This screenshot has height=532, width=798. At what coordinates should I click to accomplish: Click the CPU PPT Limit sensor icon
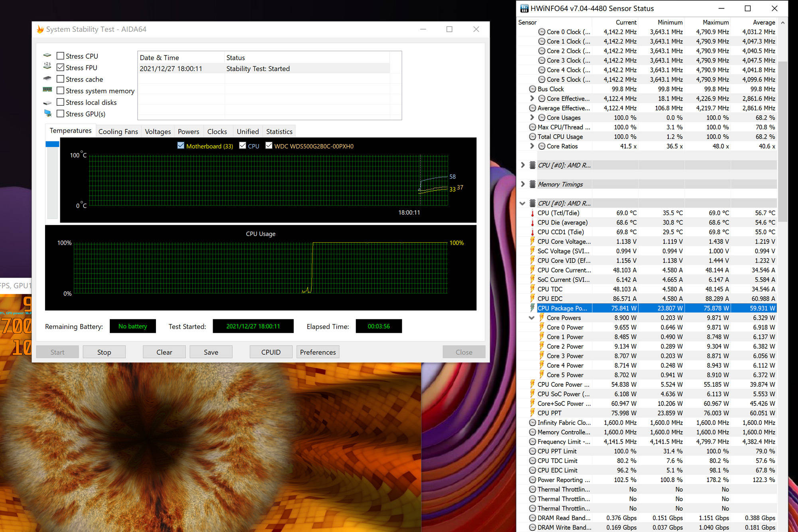coord(532,451)
